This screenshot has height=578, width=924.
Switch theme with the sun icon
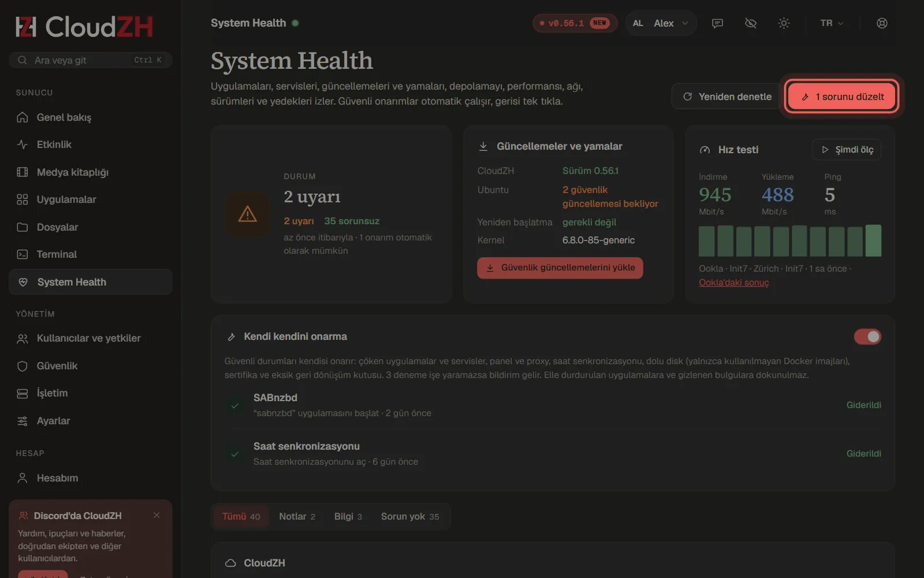point(784,23)
